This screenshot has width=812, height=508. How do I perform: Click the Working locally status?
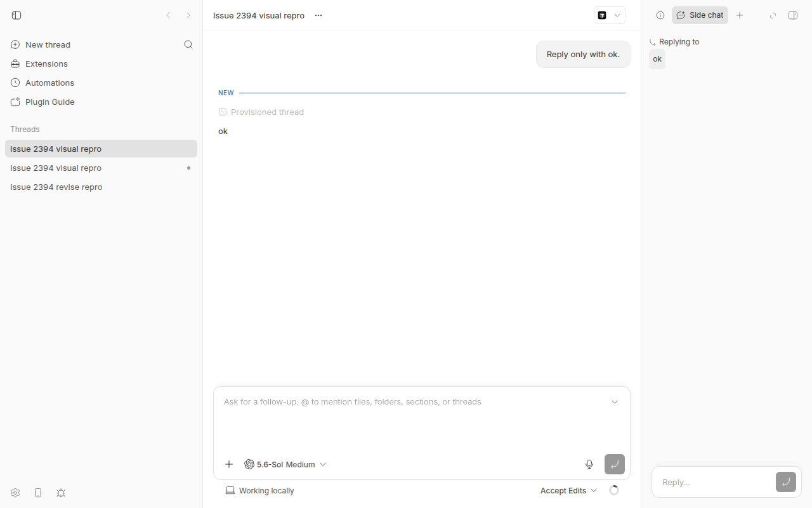(260, 491)
